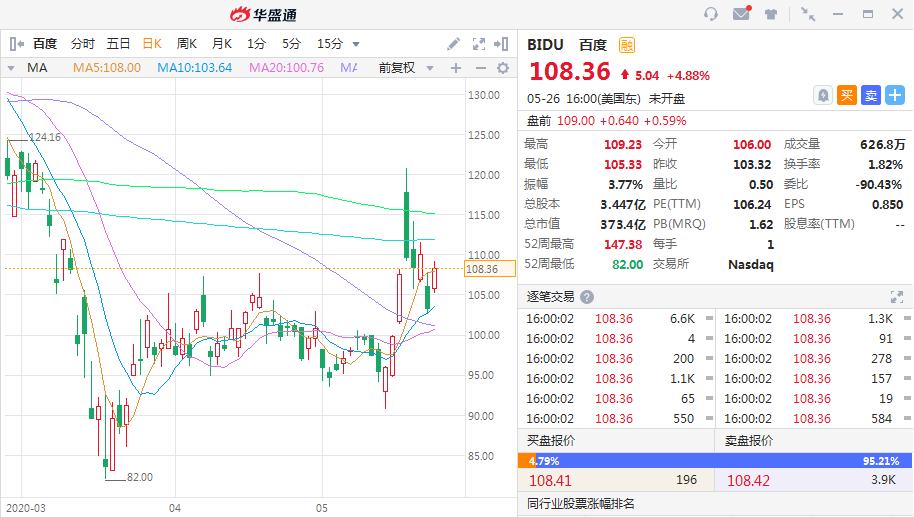Select the 月K monthly candlestick tab
914x517 pixels.
[222, 44]
